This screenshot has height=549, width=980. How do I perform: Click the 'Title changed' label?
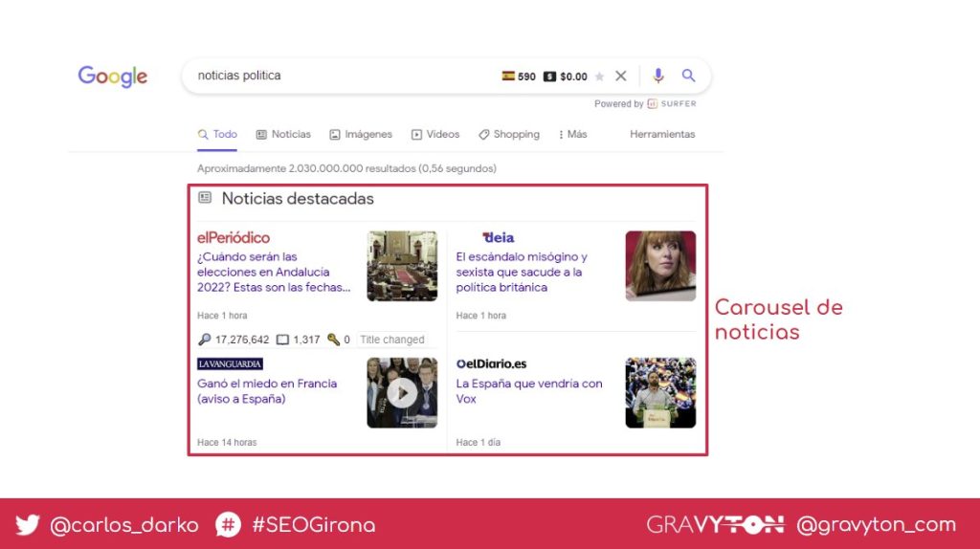391,340
